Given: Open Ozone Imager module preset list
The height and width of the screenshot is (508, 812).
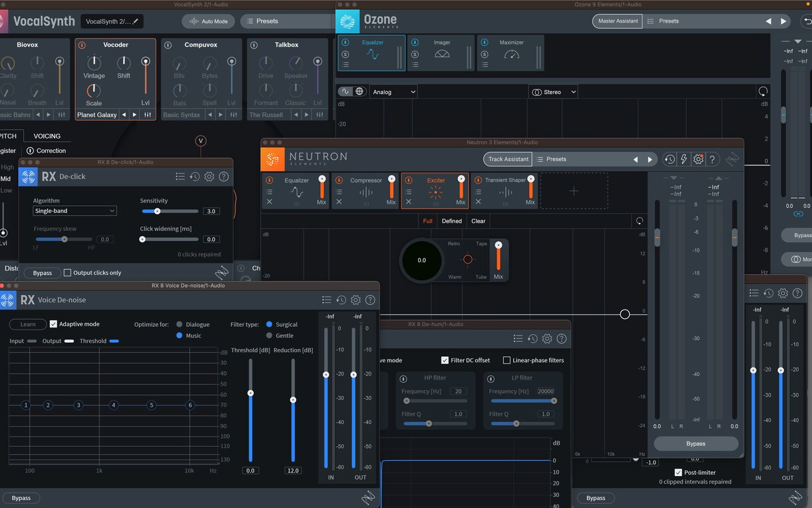Looking at the screenshot, I should tap(415, 65).
